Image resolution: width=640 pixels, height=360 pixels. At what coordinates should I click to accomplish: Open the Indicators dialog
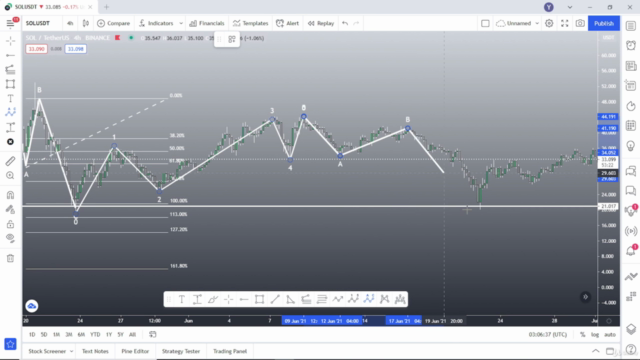click(156, 23)
